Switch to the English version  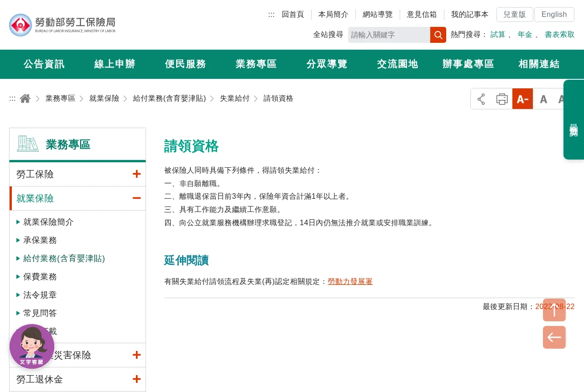tap(554, 15)
